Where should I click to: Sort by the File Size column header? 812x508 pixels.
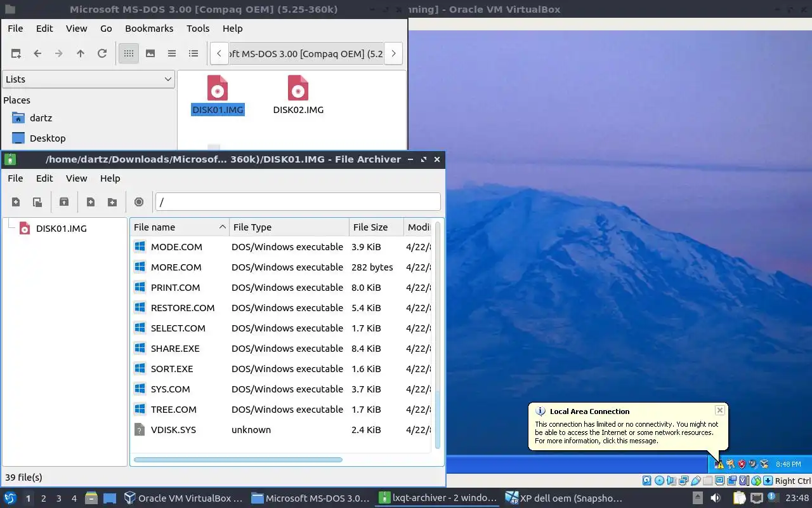(376, 227)
